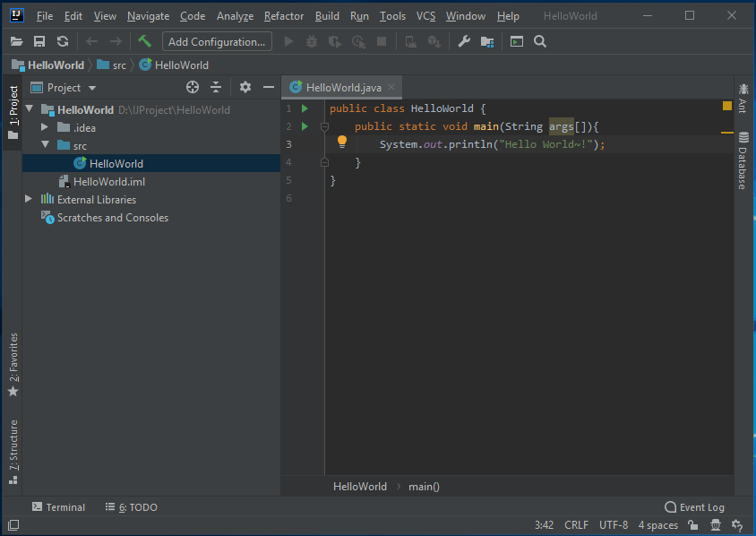
Task: Toggle the Terminal tool window
Action: pos(58,507)
